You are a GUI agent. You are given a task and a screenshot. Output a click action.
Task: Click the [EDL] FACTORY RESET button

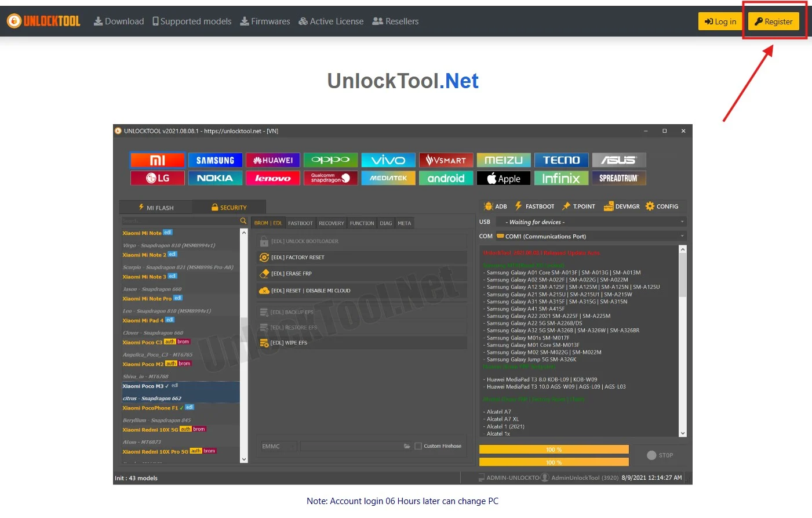click(362, 258)
